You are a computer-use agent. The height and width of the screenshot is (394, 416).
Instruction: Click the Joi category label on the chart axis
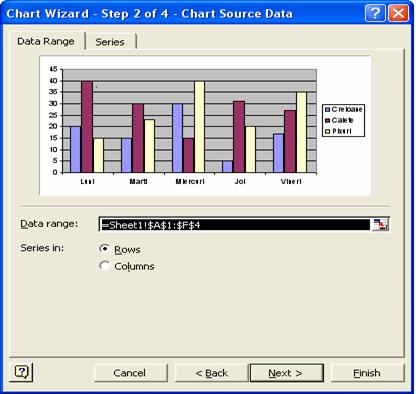click(x=240, y=181)
